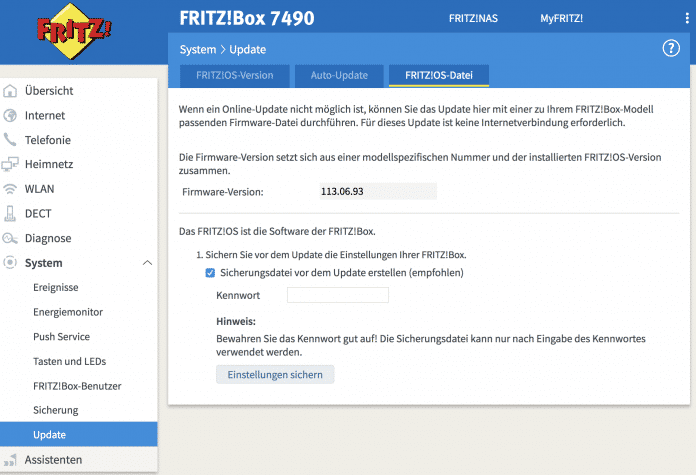The image size is (696, 475).
Task: Open the FRITZ!NAS link
Action: click(475, 18)
